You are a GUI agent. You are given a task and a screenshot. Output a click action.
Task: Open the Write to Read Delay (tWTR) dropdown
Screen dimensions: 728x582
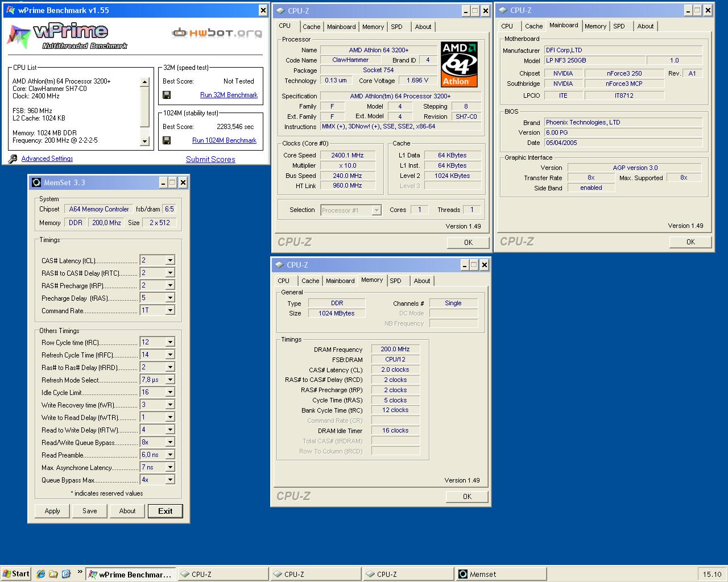pyautogui.click(x=169, y=417)
